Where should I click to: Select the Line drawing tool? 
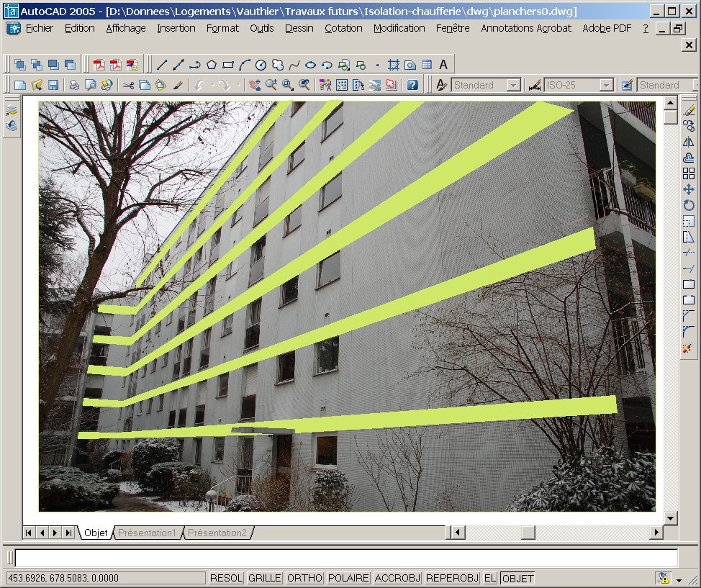coord(162,65)
